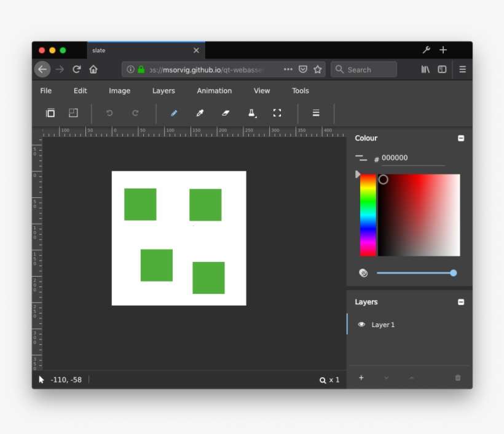Select the rectangular Selection tool
This screenshot has height=434, width=504.
click(277, 113)
